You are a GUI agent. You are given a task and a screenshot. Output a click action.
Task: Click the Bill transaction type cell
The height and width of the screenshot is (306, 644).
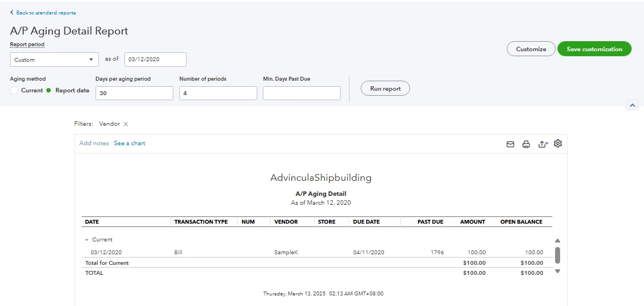pos(178,253)
